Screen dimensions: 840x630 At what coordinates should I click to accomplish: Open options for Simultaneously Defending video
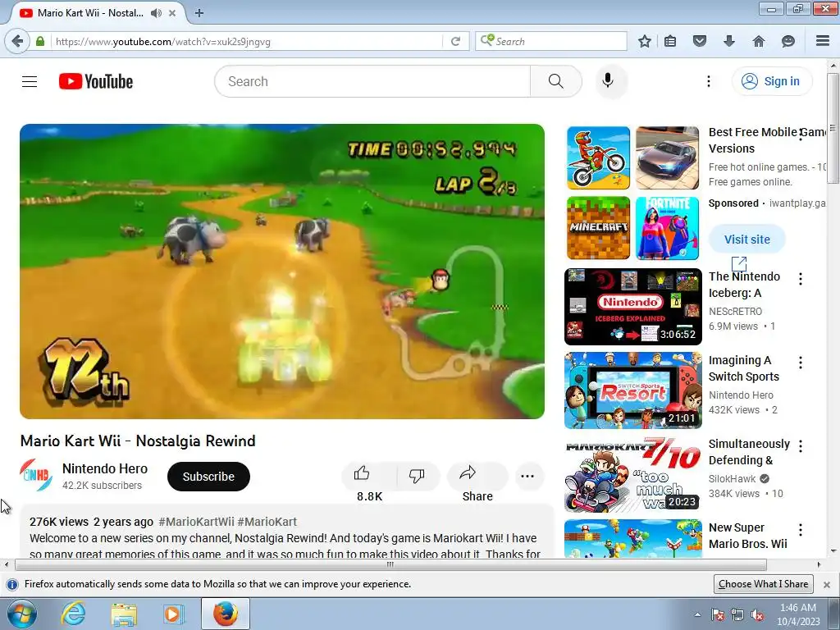click(x=801, y=445)
